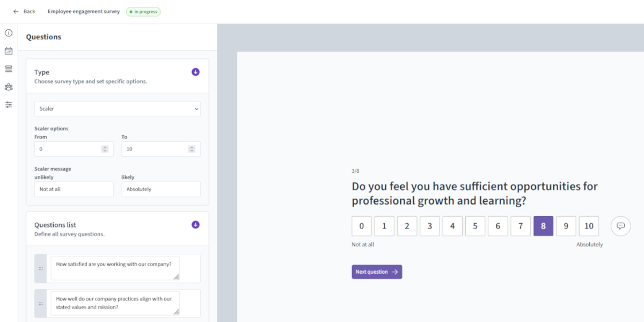
Task: Open the Scaler survey type dropdown
Action: [x=117, y=109]
